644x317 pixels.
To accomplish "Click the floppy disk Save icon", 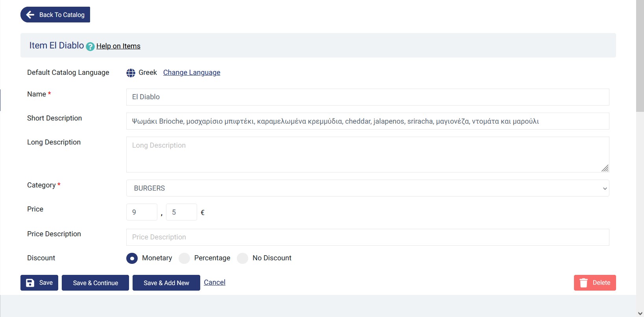I will (x=30, y=283).
